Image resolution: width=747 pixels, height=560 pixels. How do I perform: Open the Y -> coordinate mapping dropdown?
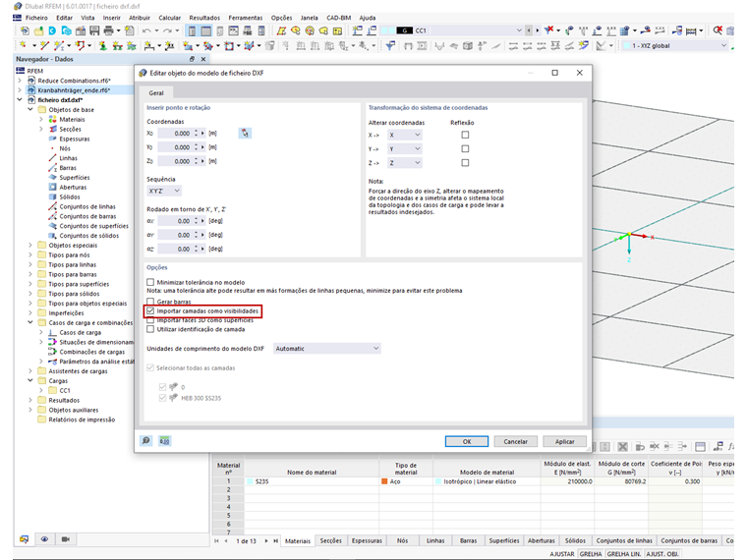click(x=405, y=149)
